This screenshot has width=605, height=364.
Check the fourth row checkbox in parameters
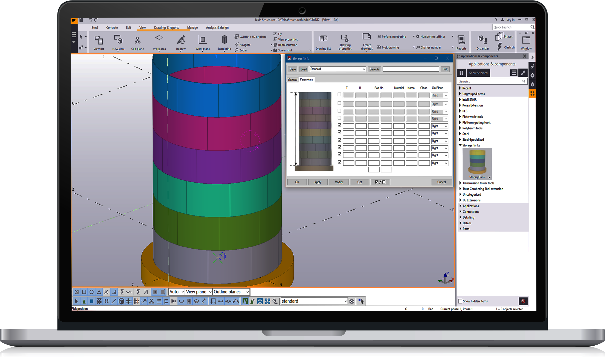click(x=339, y=118)
